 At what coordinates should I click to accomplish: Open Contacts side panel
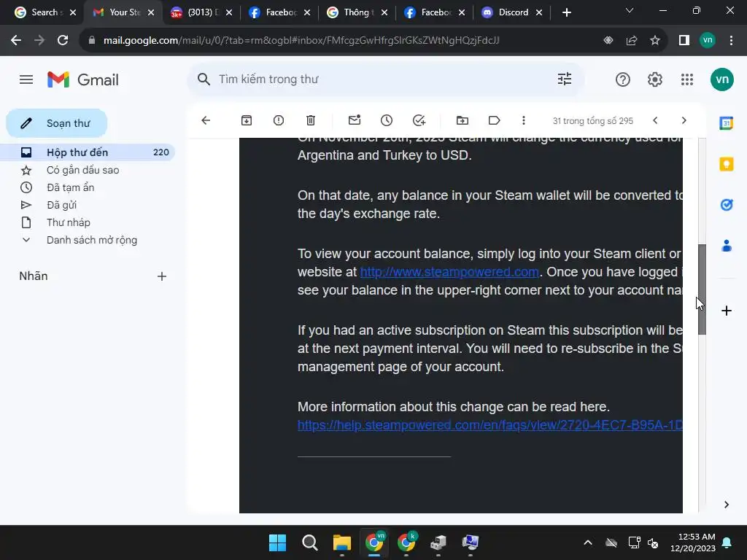pyautogui.click(x=726, y=246)
